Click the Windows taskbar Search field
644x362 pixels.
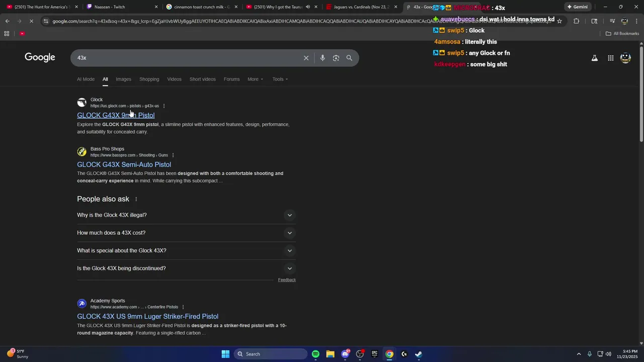271,354
